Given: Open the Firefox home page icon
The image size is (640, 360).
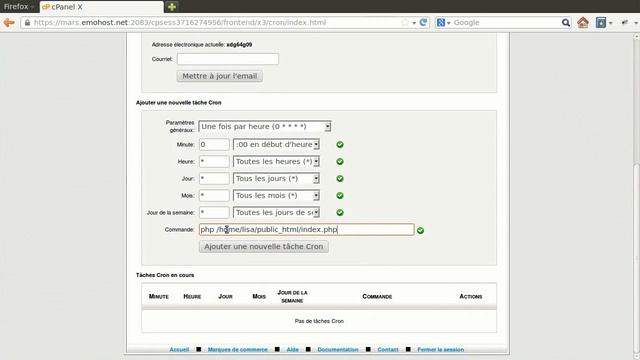Looking at the screenshot, I should pyautogui.click(x=583, y=22).
